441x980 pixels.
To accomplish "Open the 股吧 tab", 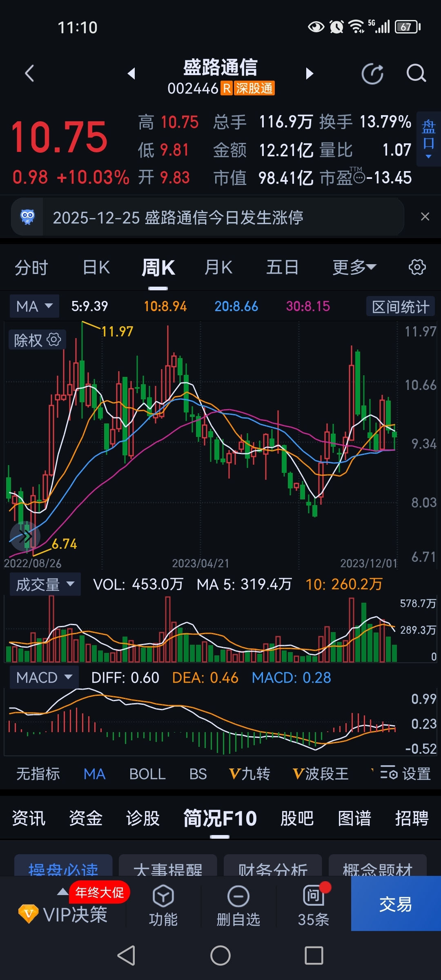I will 297,818.
